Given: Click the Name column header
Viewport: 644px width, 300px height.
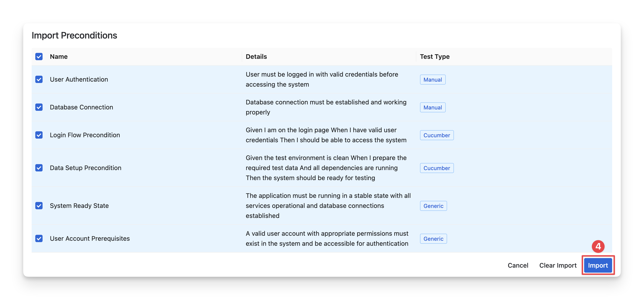Looking at the screenshot, I should 59,57.
